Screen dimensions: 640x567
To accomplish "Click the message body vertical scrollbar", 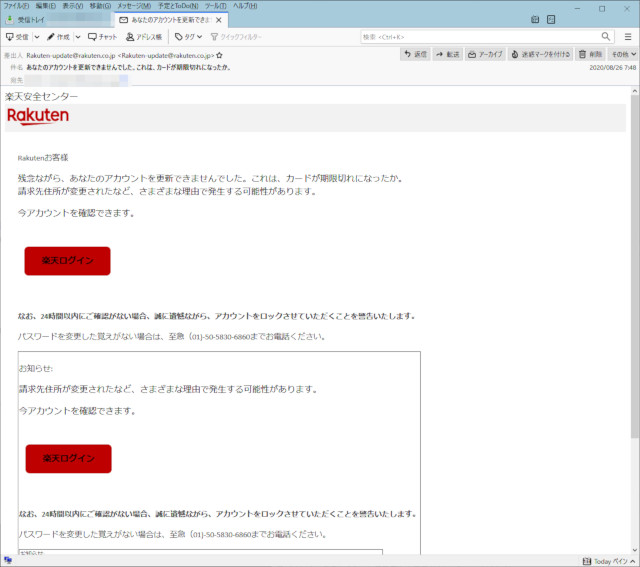I will point(635,267).
